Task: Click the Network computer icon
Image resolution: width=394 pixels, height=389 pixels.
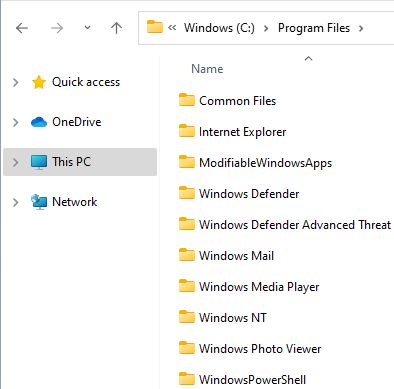Action: (x=39, y=202)
